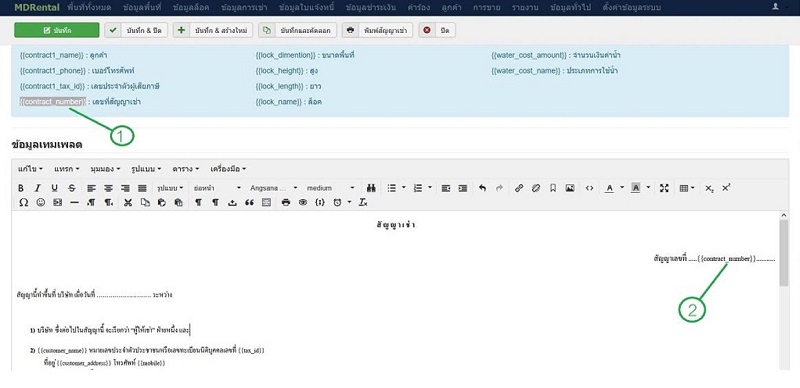Viewport: 800px width, 388px height.
Task: Insert a hyperlink
Action: (518, 188)
